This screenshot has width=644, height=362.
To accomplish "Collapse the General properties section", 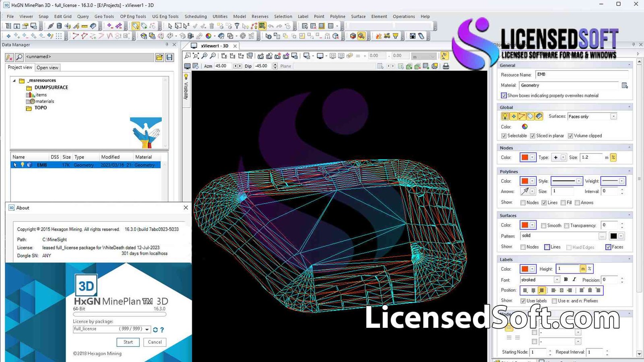I will [629, 65].
